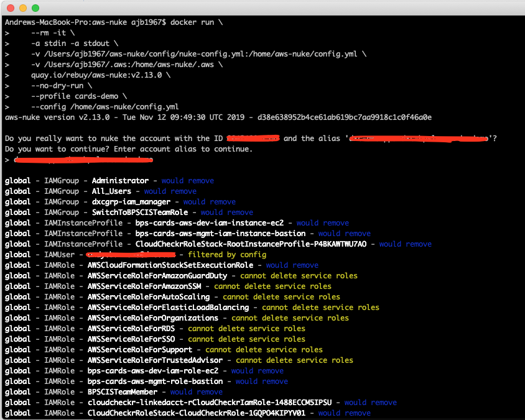525x420 pixels.
Task: Click 'AWSCloudFormationStackSetExecutionRole' role
Action: click(x=170, y=265)
